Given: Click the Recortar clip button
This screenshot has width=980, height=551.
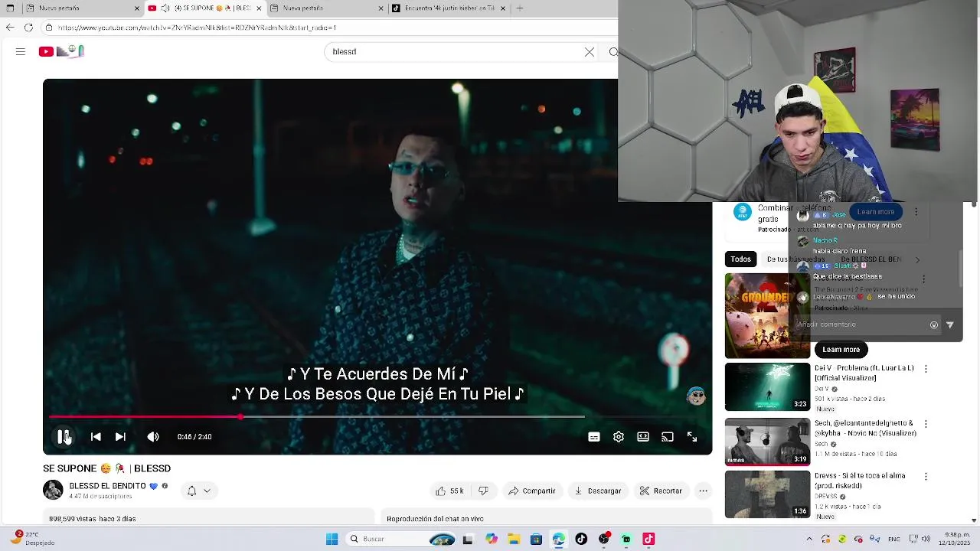Looking at the screenshot, I should 661,491.
